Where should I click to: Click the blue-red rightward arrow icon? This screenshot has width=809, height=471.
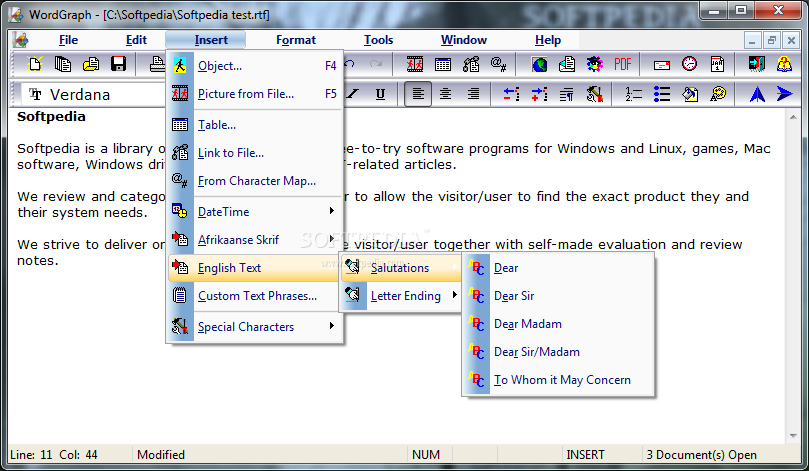(784, 94)
